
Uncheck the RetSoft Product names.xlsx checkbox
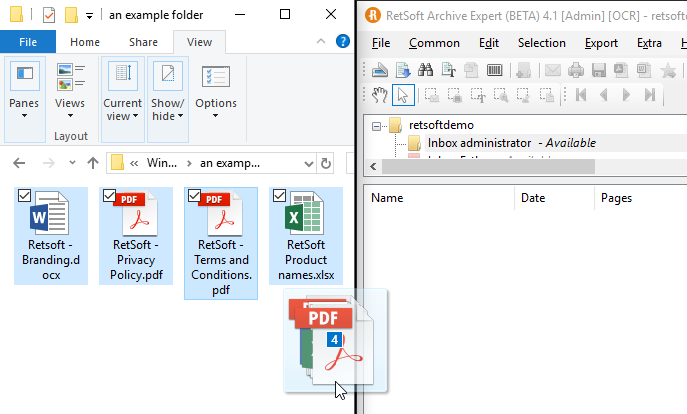[280, 195]
